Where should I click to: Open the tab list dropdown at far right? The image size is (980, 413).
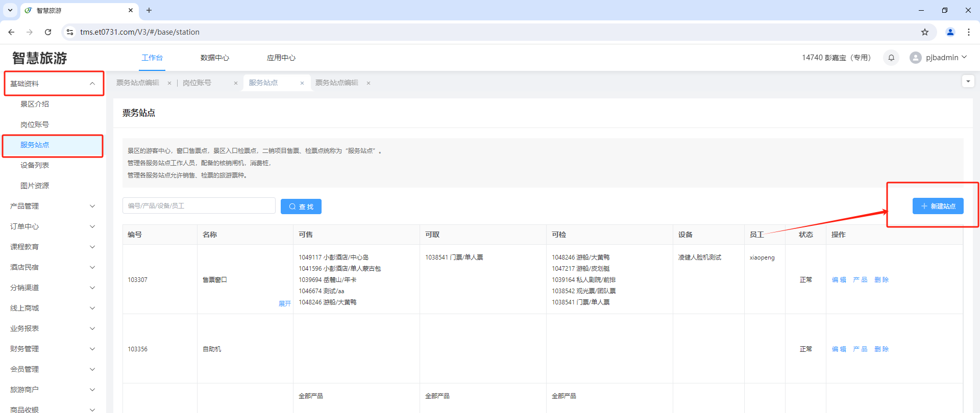point(968,82)
